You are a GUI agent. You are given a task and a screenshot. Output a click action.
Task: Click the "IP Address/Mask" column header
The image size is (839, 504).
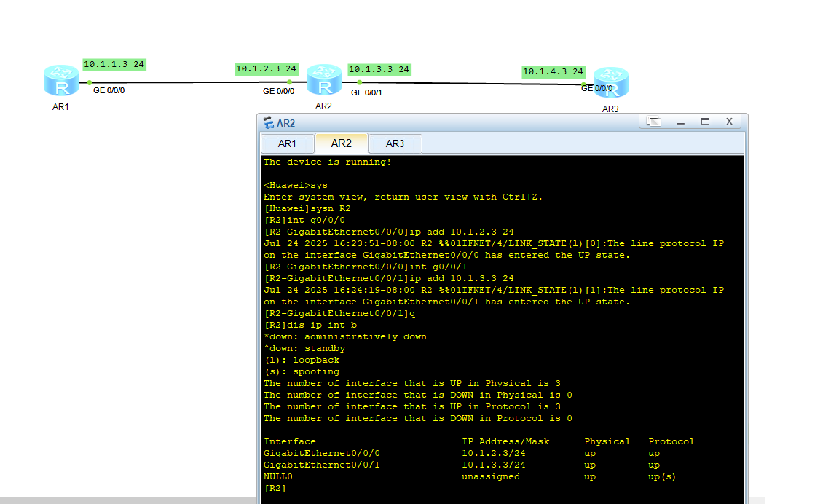pyautogui.click(x=505, y=441)
